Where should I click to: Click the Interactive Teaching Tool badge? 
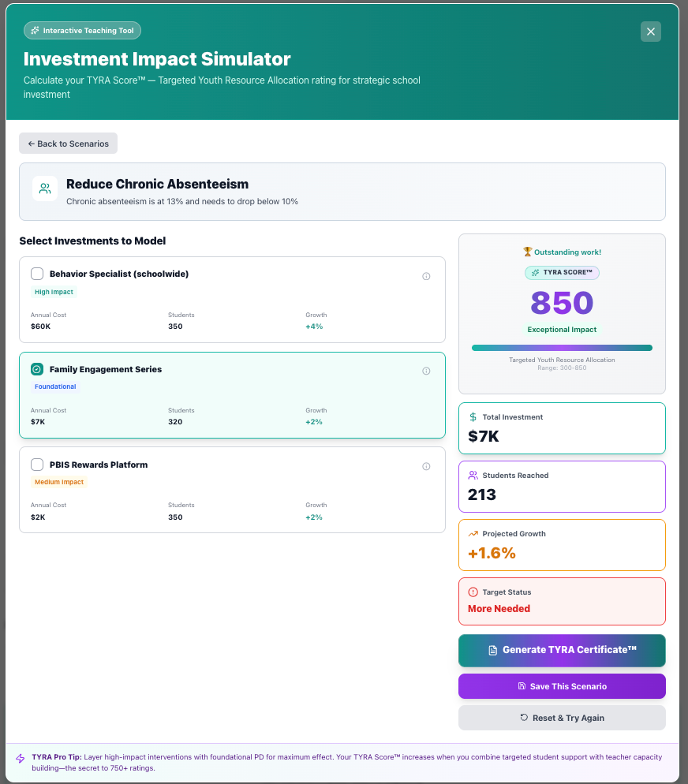[83, 31]
